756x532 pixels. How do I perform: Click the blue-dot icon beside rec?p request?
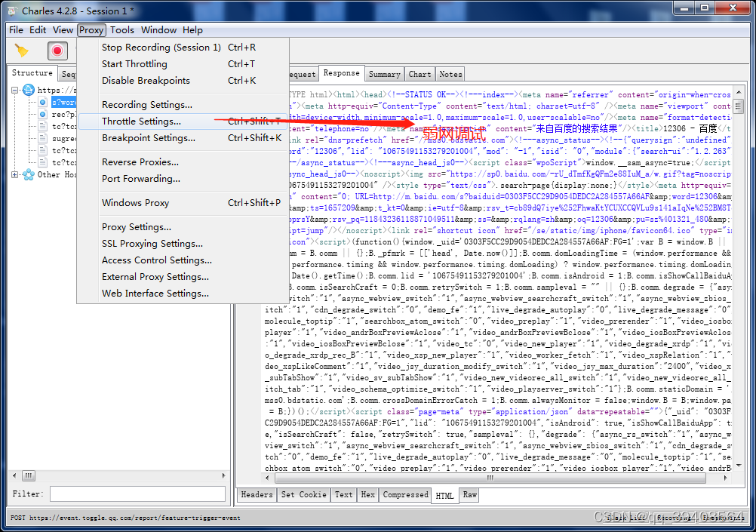click(42, 114)
